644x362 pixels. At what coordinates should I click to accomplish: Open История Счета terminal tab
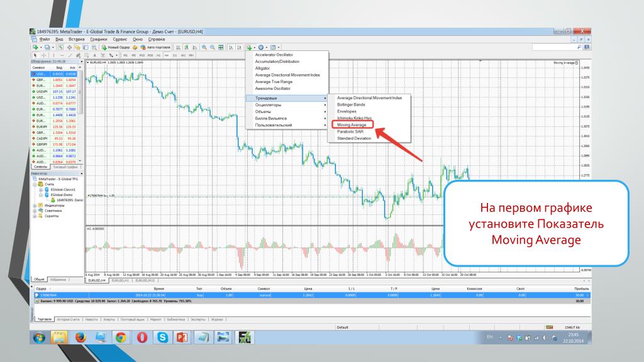point(68,319)
